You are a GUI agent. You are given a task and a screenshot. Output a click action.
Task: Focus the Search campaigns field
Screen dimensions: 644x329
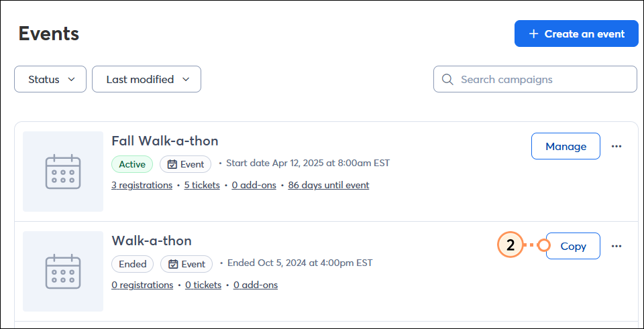(535, 79)
